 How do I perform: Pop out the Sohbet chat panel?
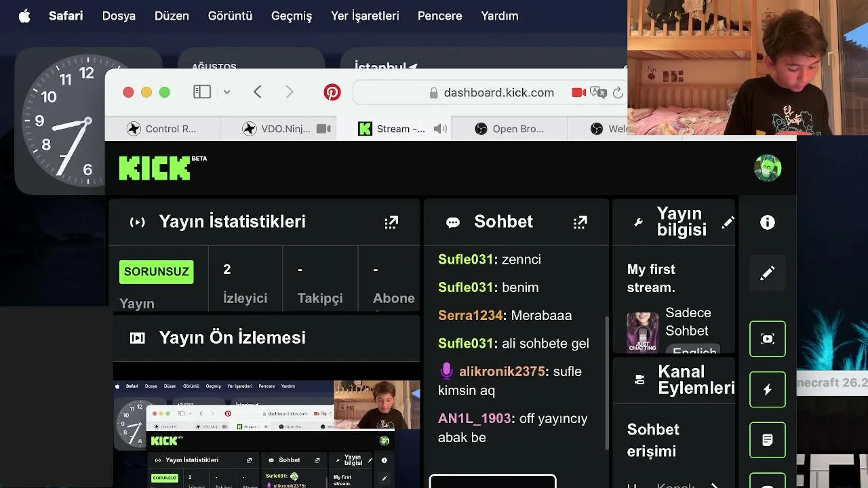tap(580, 222)
